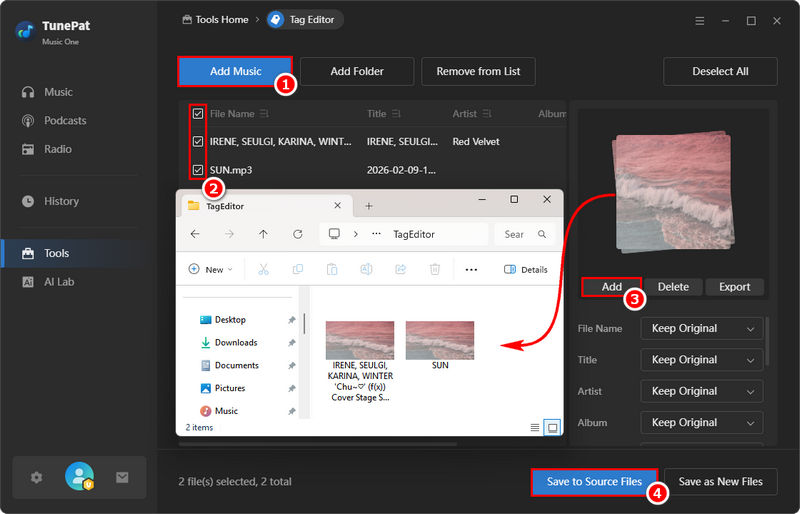
Task: Sort list by File Name icon
Action: (264, 113)
